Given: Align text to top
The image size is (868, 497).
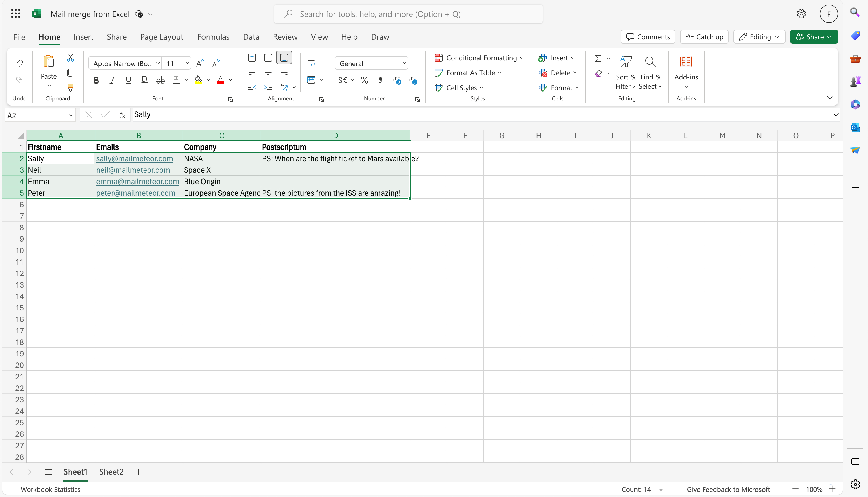Looking at the screenshot, I should pyautogui.click(x=252, y=58).
